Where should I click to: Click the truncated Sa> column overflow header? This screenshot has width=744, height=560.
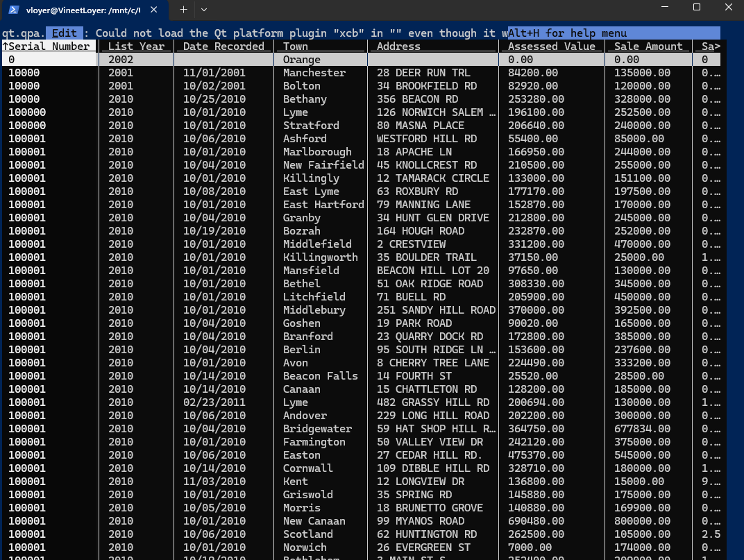pos(711,46)
